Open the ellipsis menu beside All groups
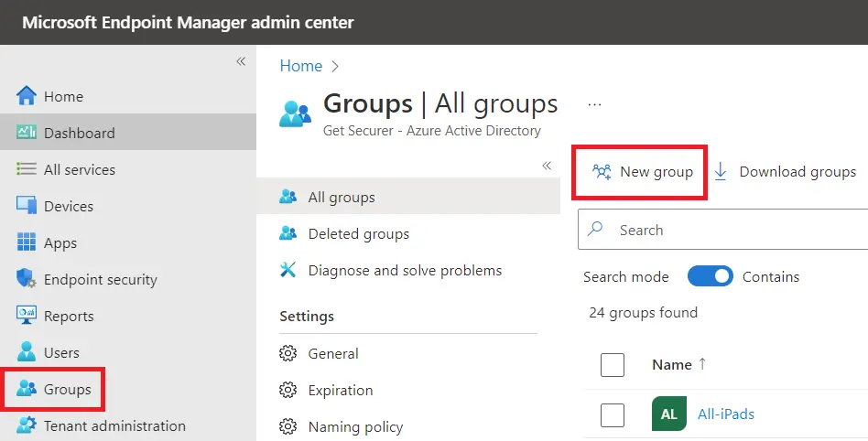The width and height of the screenshot is (868, 441). click(594, 104)
